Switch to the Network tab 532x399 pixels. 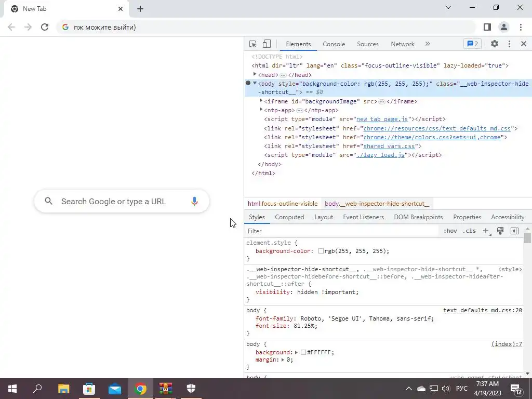point(403,44)
